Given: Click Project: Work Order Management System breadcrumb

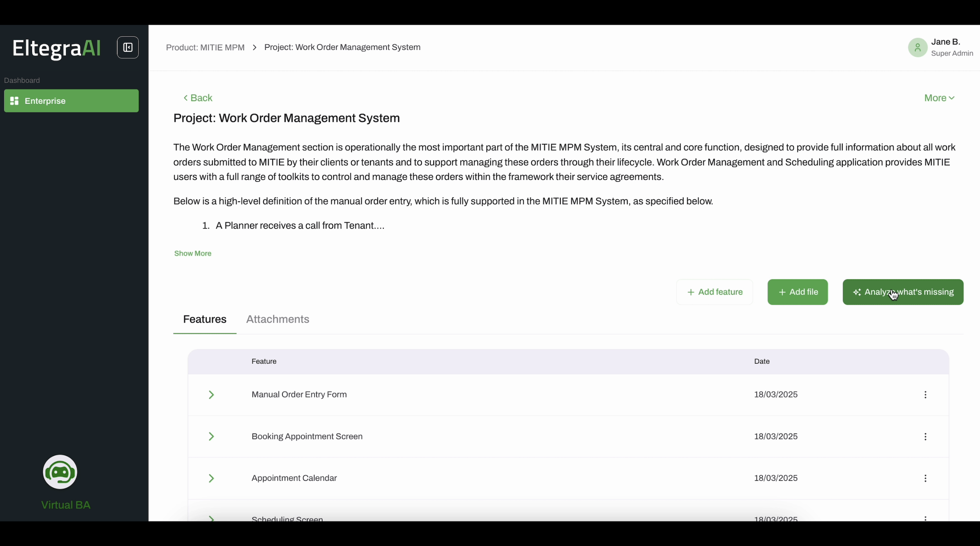Looking at the screenshot, I should 342,47.
